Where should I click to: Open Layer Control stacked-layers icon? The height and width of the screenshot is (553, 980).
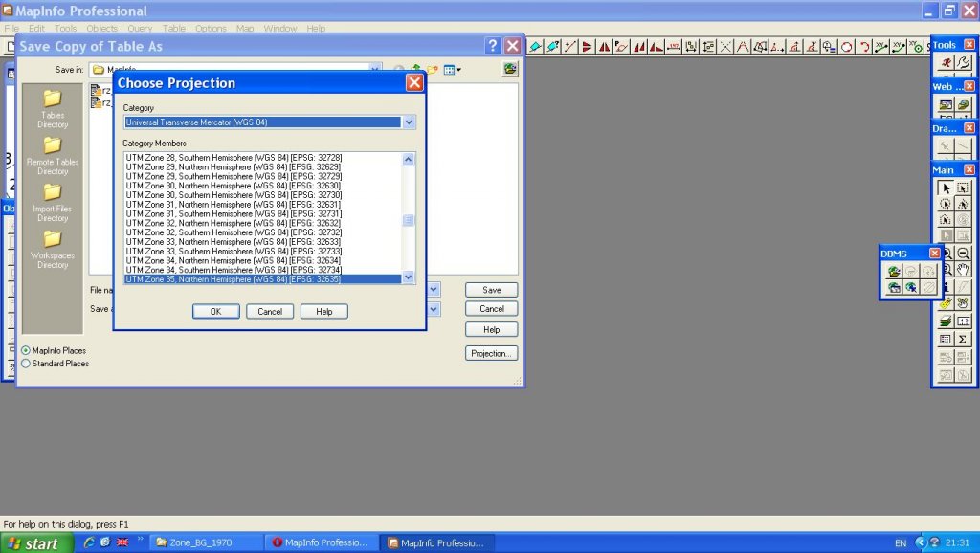(946, 321)
